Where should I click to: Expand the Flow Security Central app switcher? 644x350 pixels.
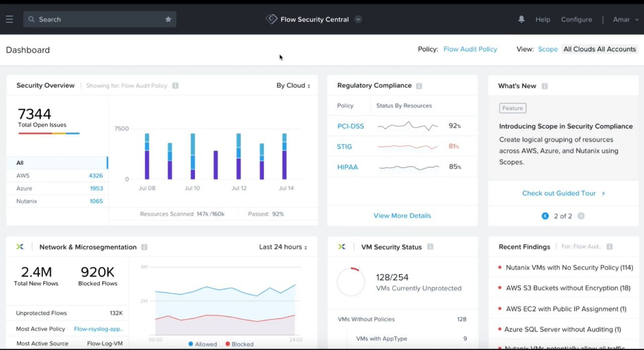(358, 19)
